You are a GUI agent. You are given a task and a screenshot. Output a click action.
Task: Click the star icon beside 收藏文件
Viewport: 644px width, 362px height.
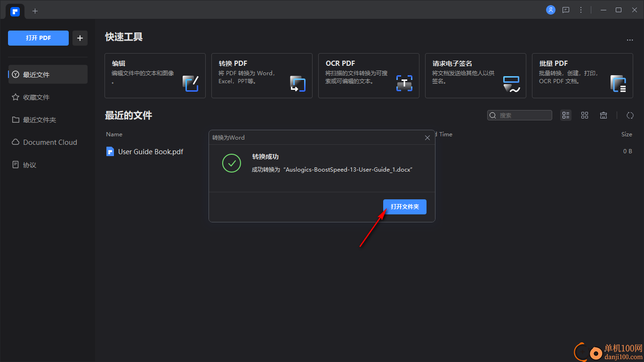16,97
